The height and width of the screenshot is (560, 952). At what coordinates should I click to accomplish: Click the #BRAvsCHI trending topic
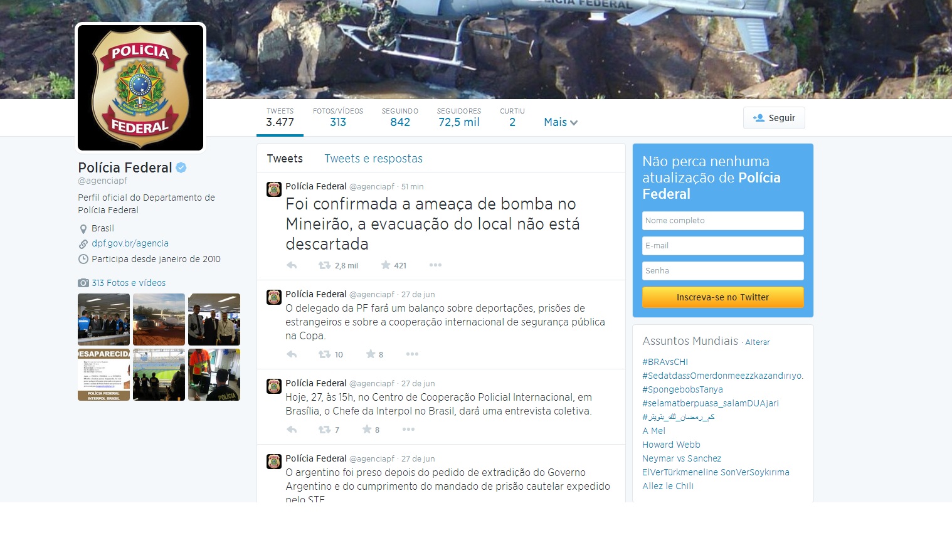pos(665,362)
